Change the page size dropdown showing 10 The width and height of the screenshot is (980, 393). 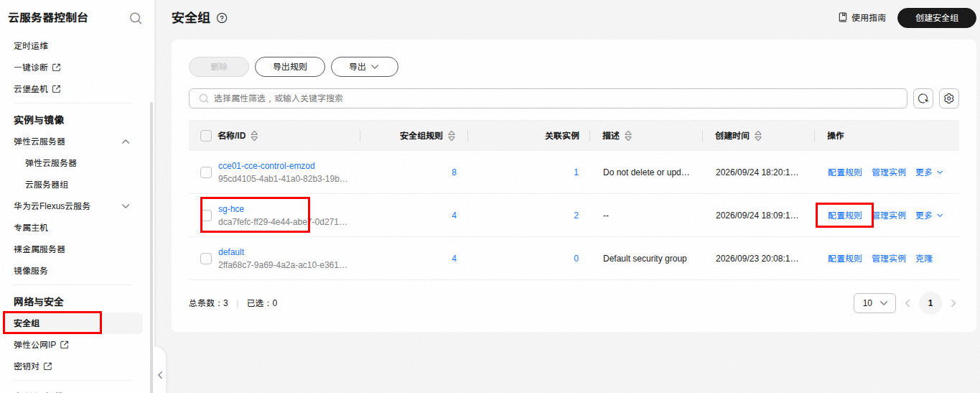point(874,303)
